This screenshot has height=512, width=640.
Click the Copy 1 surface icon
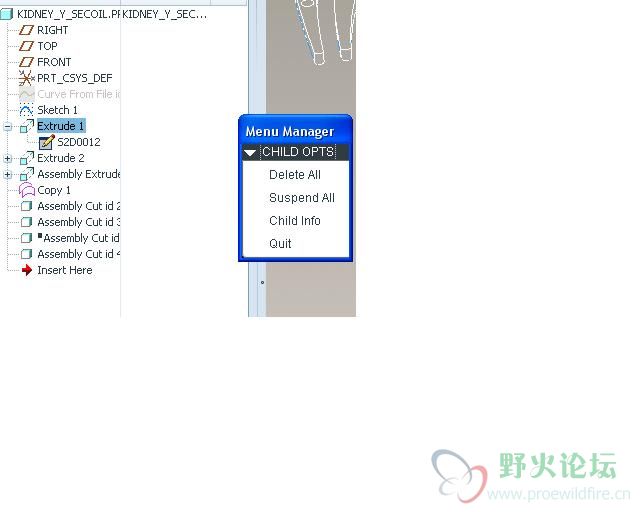tap(27, 190)
